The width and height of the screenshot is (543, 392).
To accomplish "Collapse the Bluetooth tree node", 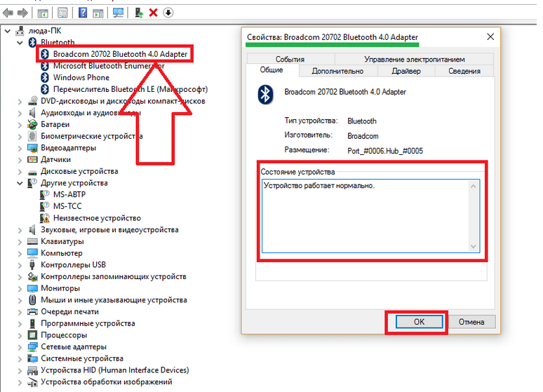I will (x=20, y=43).
